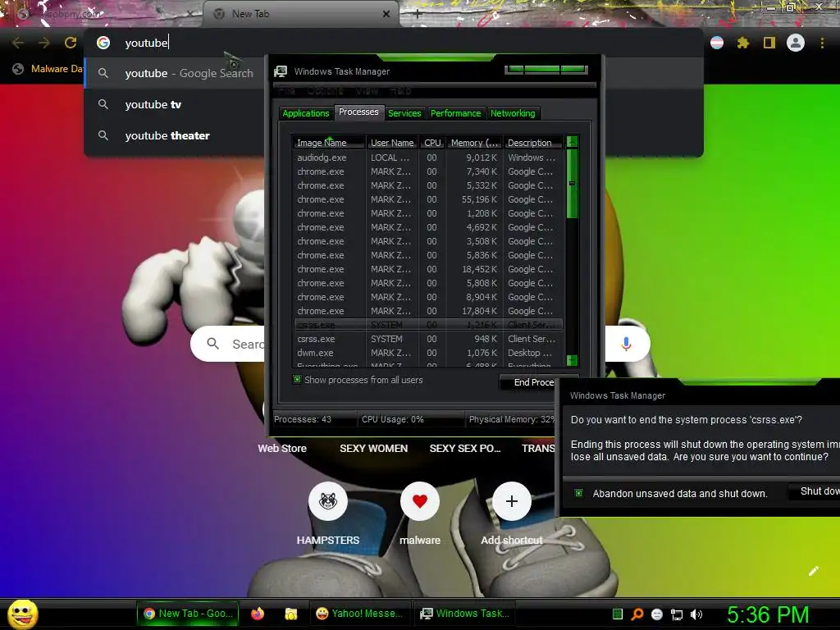Reload the page in Chrome
This screenshot has width=840, height=630.
coord(71,43)
